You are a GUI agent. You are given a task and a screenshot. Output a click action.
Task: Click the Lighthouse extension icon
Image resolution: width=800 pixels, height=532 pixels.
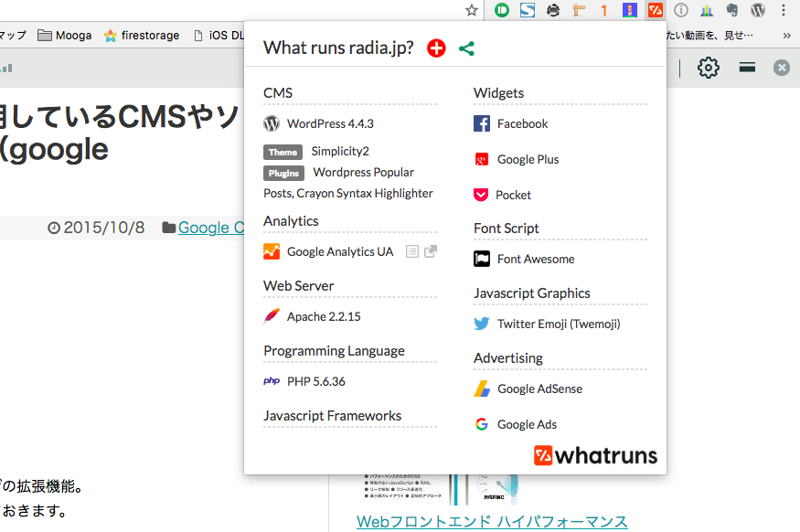click(630, 11)
